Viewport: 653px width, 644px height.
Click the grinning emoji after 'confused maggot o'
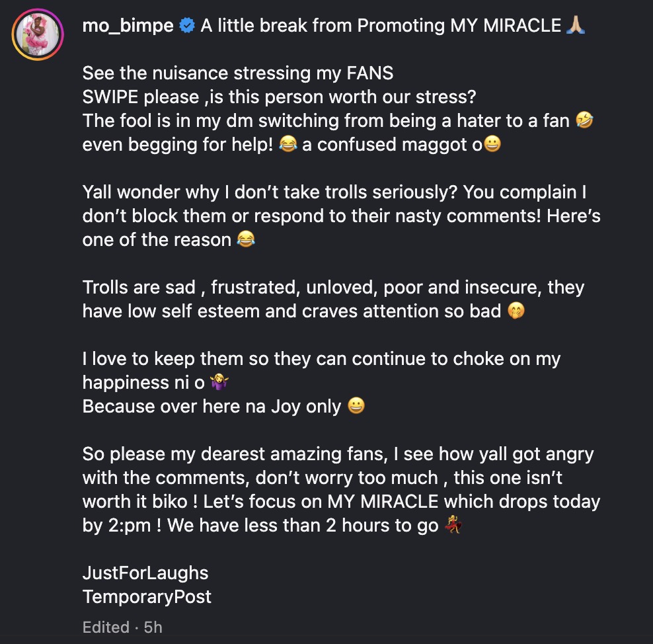(x=492, y=145)
